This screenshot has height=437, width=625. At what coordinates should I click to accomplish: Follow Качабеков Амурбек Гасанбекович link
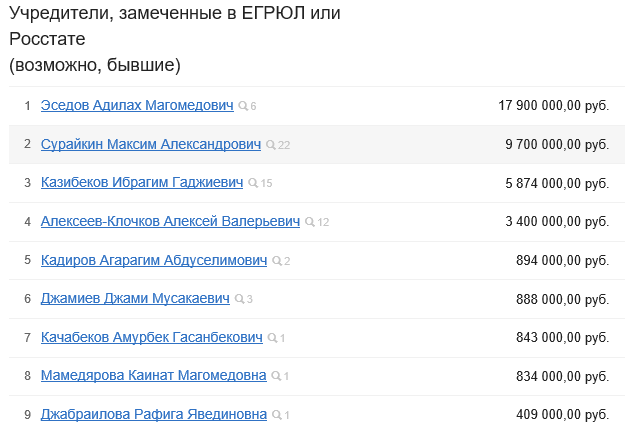click(x=152, y=337)
